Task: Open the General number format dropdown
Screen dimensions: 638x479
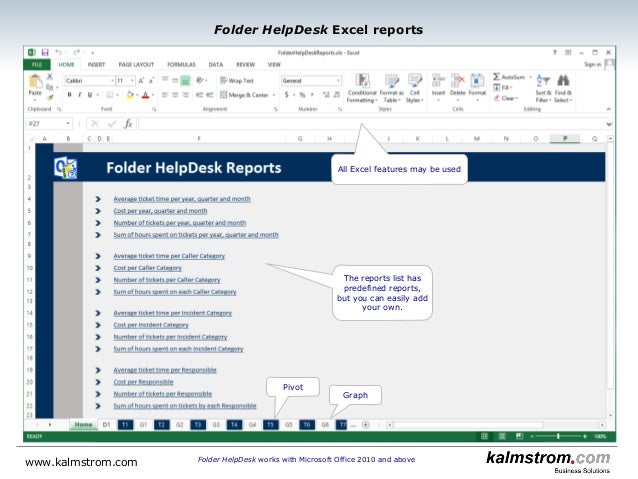Action: pyautogui.click(x=338, y=81)
